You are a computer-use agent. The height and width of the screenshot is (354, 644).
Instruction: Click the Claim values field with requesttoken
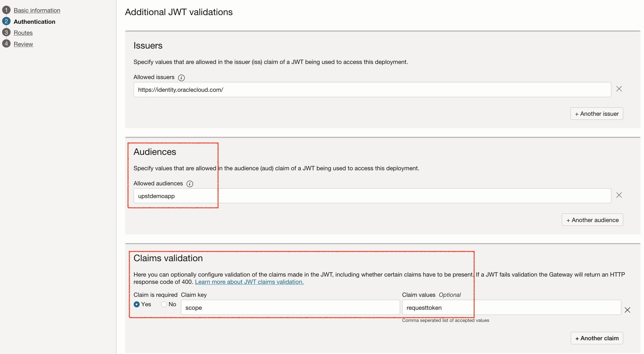511,308
